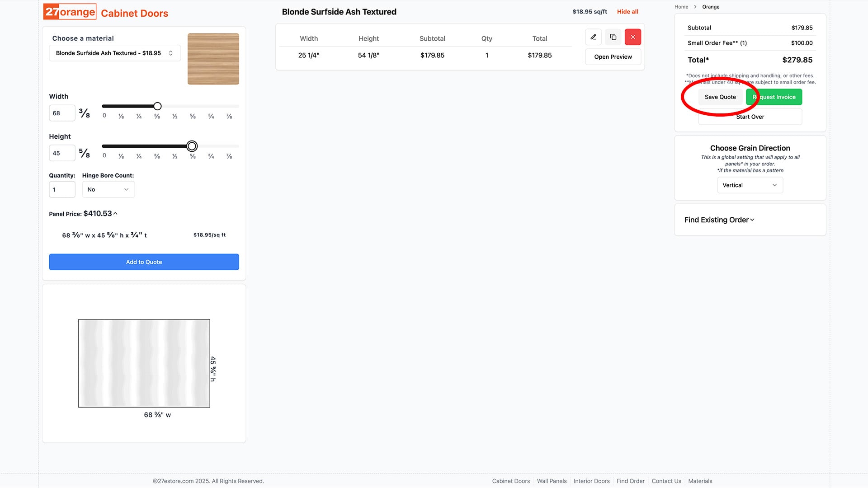Open grain direction Vertical dropdown
868x488 pixels.
[x=750, y=185]
